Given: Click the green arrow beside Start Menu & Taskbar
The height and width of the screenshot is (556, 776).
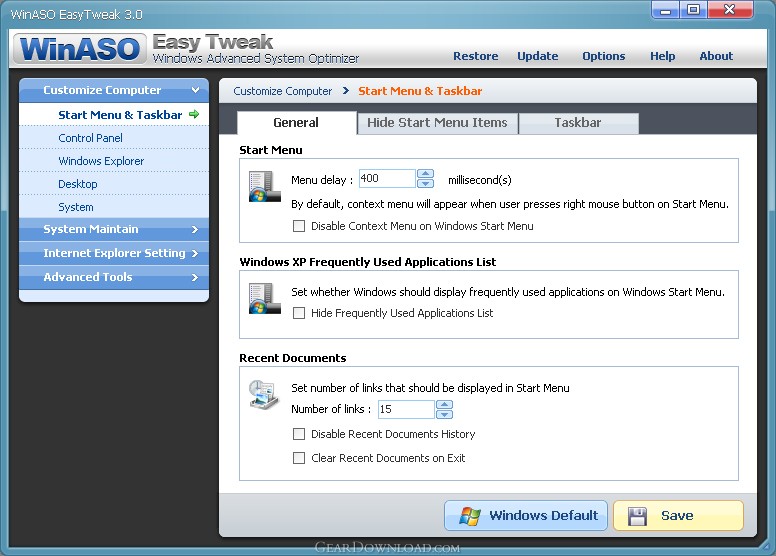Looking at the screenshot, I should (194, 114).
